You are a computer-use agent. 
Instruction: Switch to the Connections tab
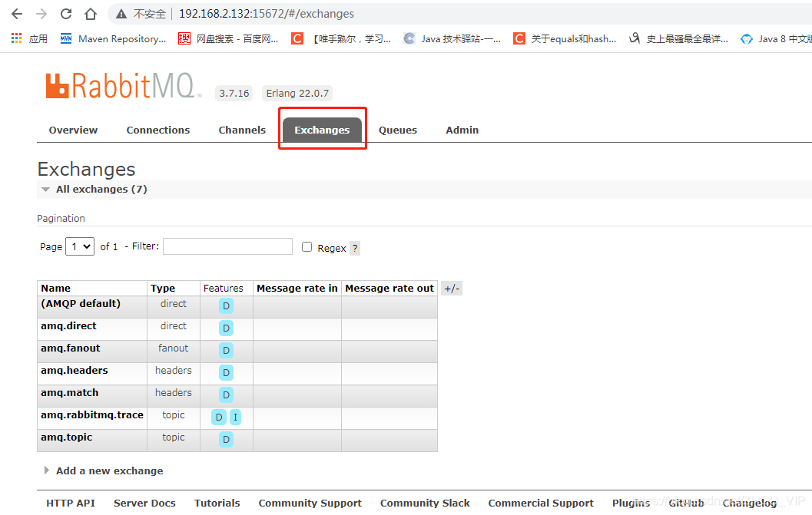click(x=158, y=130)
